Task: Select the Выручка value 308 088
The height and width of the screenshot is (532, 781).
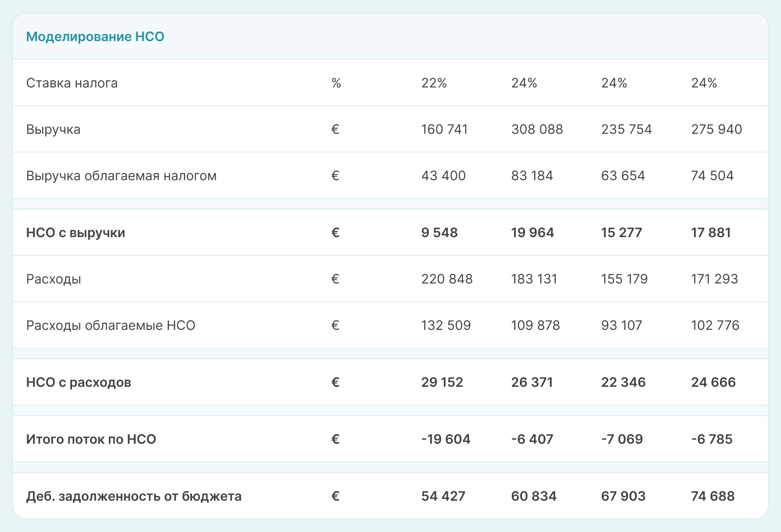Action: pyautogui.click(x=537, y=129)
